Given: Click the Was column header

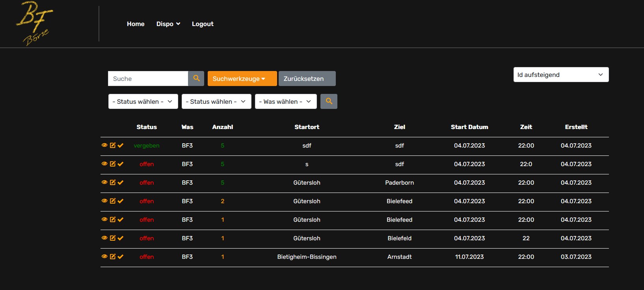Looking at the screenshot, I should point(187,127).
